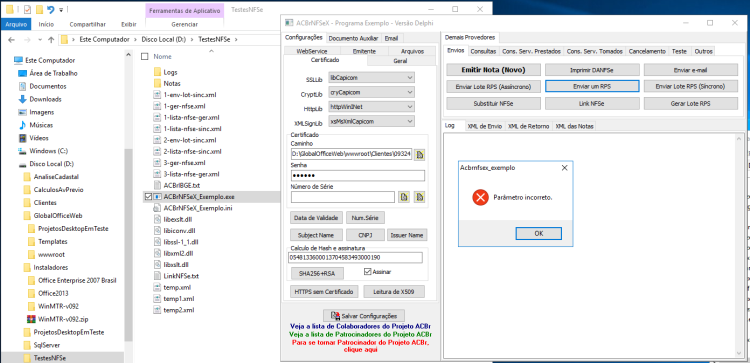Close the Acbrnfsex_exemplo error dialog
This screenshot has width=750, height=363.
point(564,168)
